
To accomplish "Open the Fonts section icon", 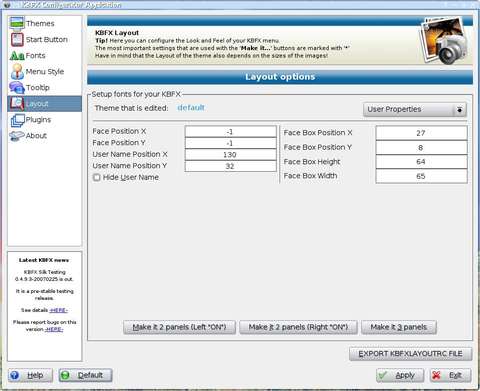I will 17,55.
